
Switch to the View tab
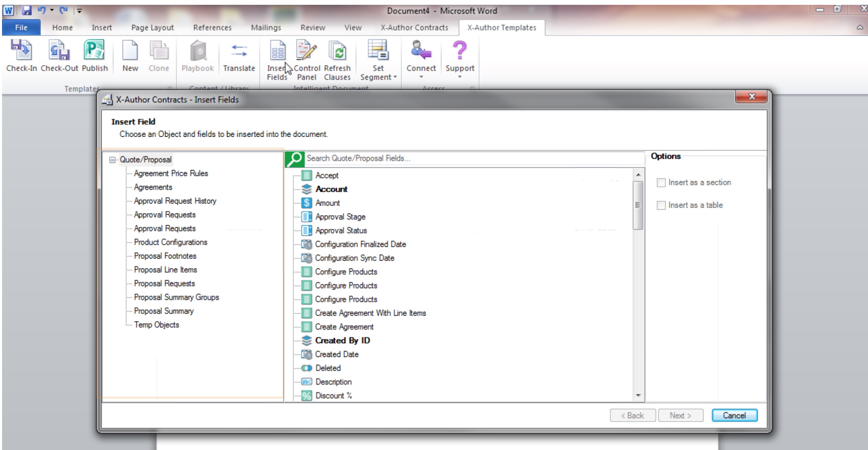coord(353,28)
